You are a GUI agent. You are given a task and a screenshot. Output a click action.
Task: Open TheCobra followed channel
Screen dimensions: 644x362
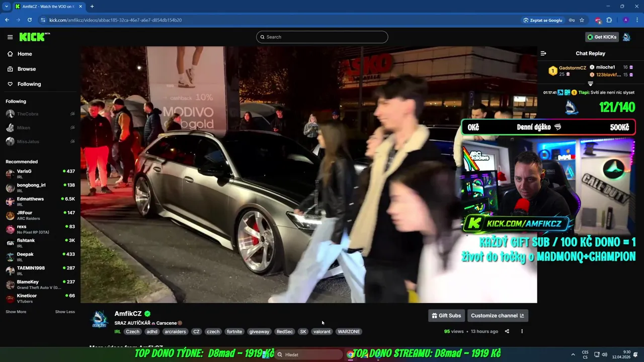tap(40, 114)
